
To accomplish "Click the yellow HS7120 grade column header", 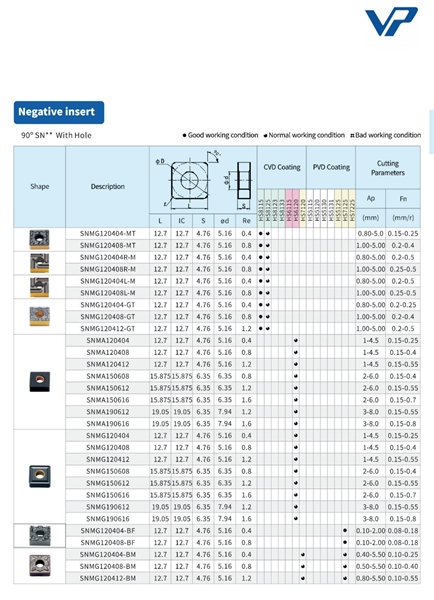I will point(303,209).
